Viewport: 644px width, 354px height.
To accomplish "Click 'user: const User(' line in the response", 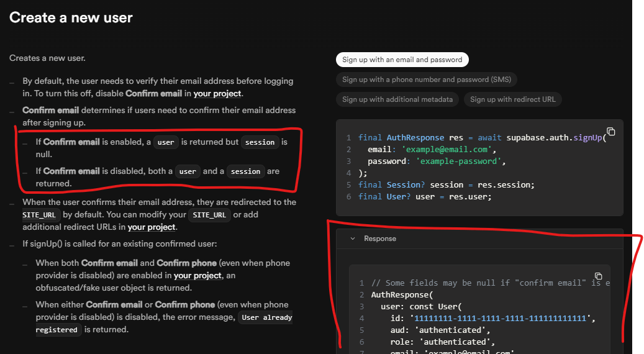I will coord(422,307).
